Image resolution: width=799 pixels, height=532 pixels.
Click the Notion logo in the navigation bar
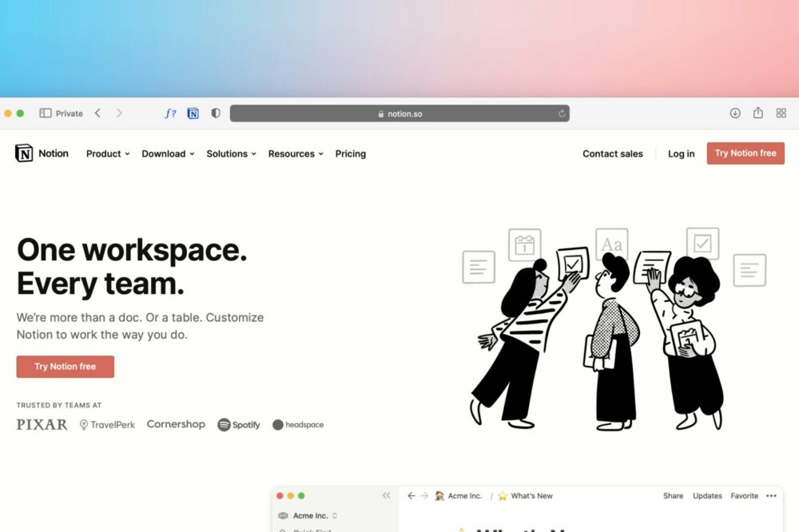[42, 153]
